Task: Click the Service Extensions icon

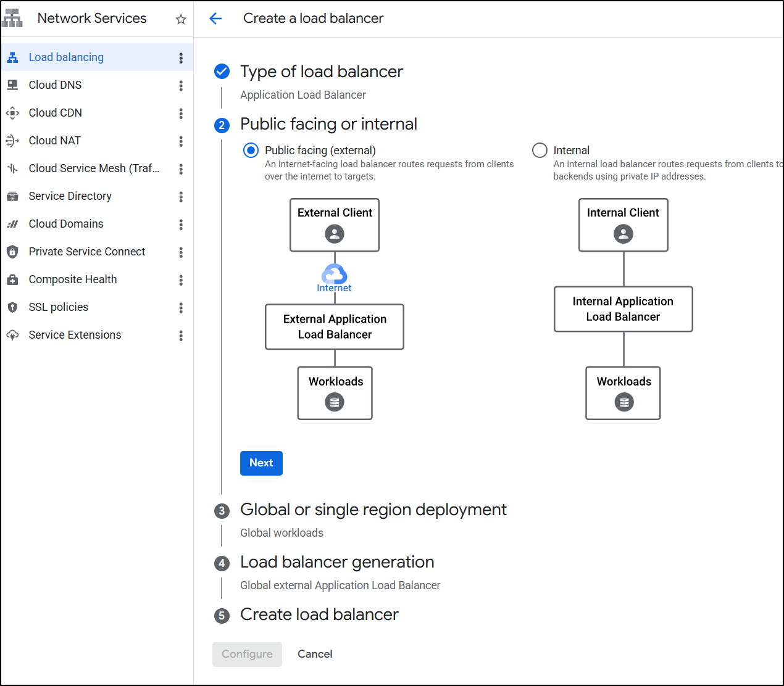Action: pos(12,335)
